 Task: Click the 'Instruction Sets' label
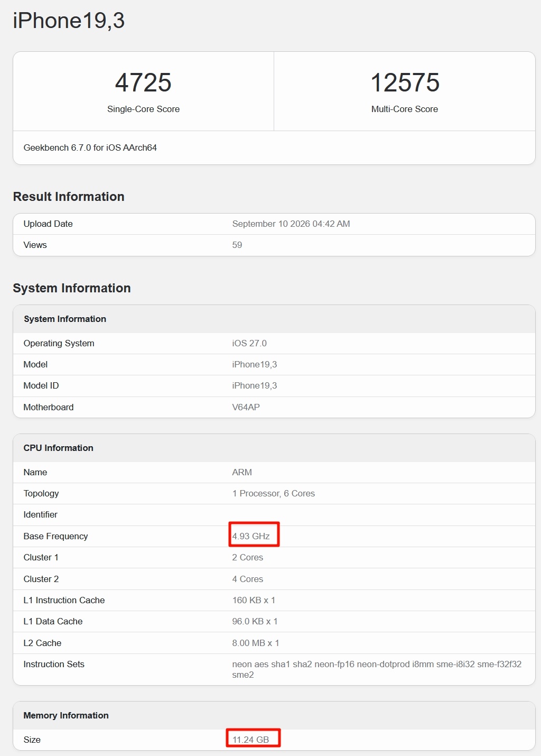(x=54, y=664)
